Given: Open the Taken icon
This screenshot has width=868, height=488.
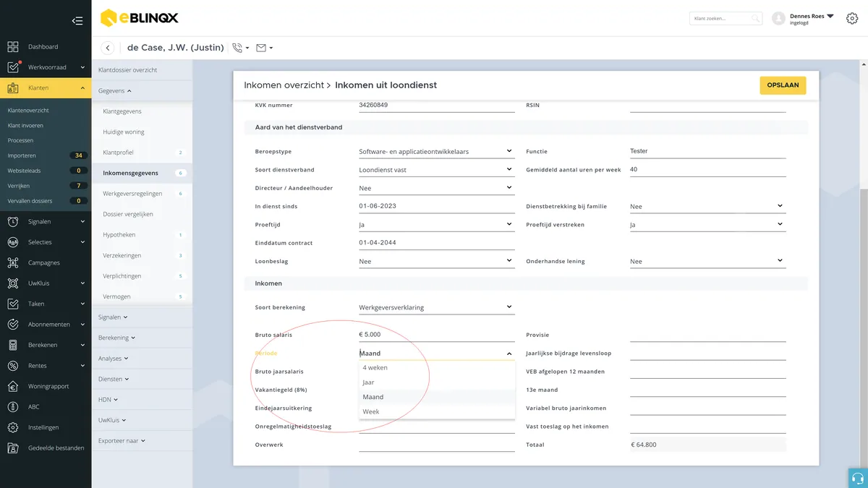Looking at the screenshot, I should [13, 304].
